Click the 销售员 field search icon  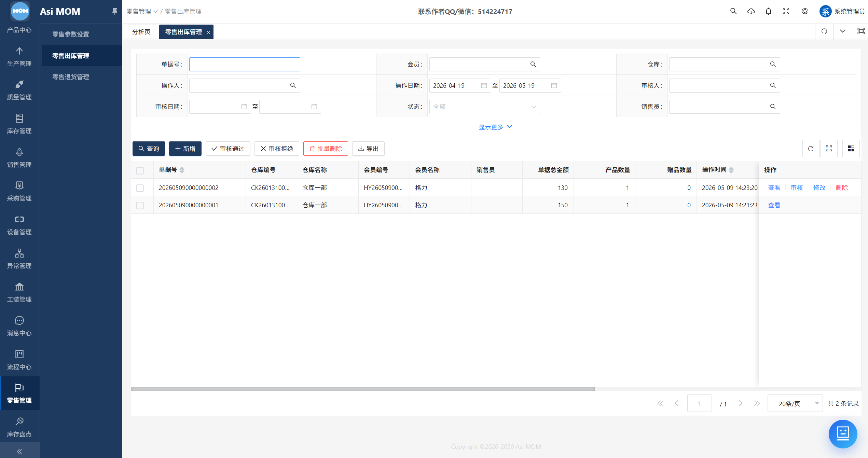pos(773,107)
